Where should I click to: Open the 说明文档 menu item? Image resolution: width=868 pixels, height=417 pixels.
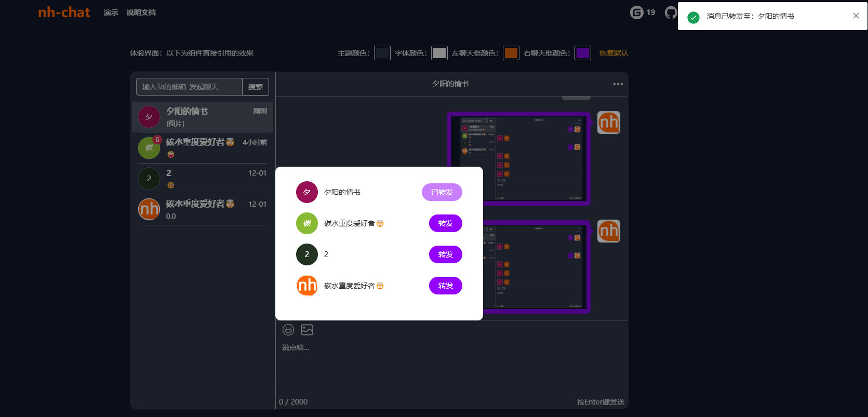141,12
